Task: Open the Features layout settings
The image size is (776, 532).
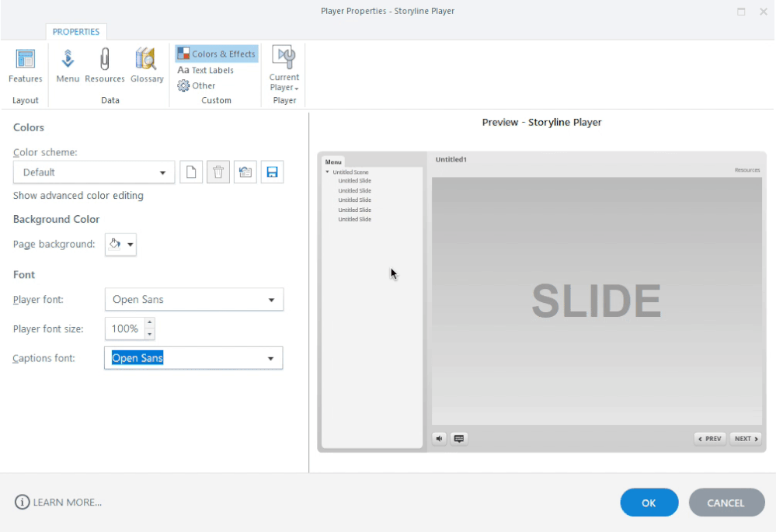Action: pyautogui.click(x=25, y=66)
